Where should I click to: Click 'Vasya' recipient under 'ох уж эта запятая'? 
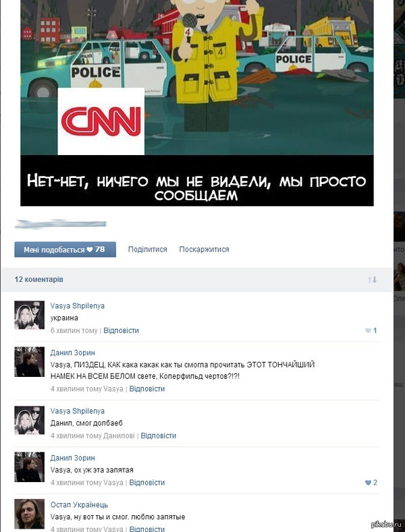point(113,483)
